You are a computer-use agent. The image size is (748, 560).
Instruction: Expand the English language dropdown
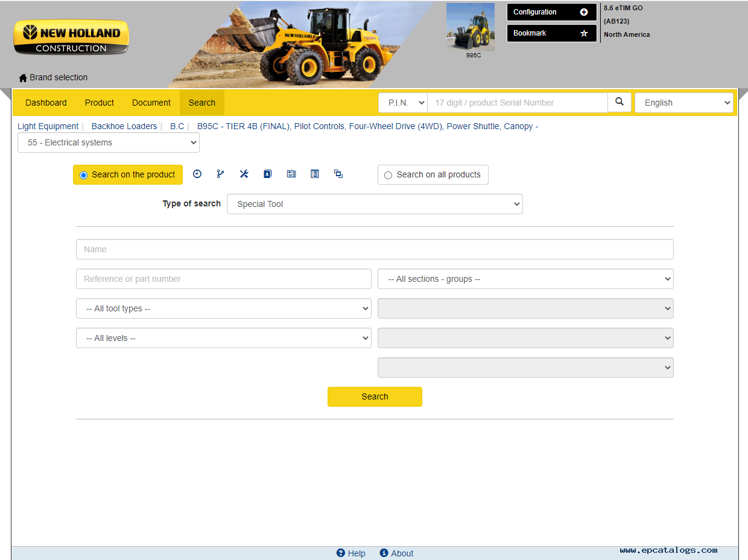click(683, 103)
